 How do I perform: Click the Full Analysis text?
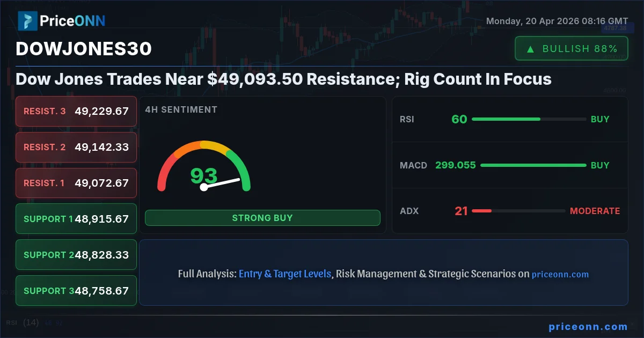(x=207, y=274)
